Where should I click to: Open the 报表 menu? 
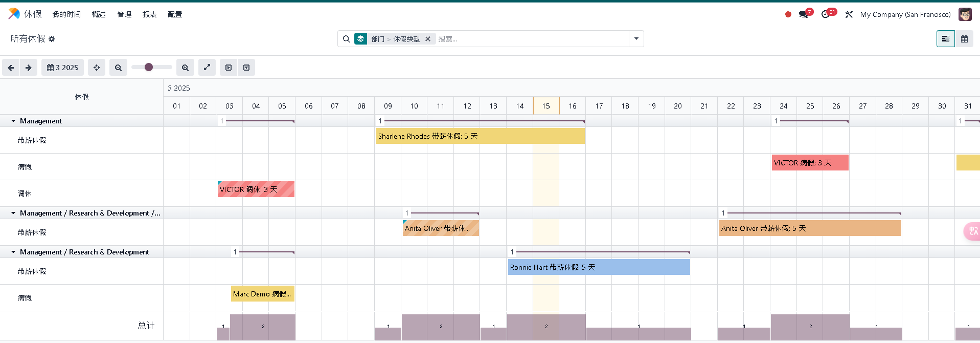(x=149, y=14)
